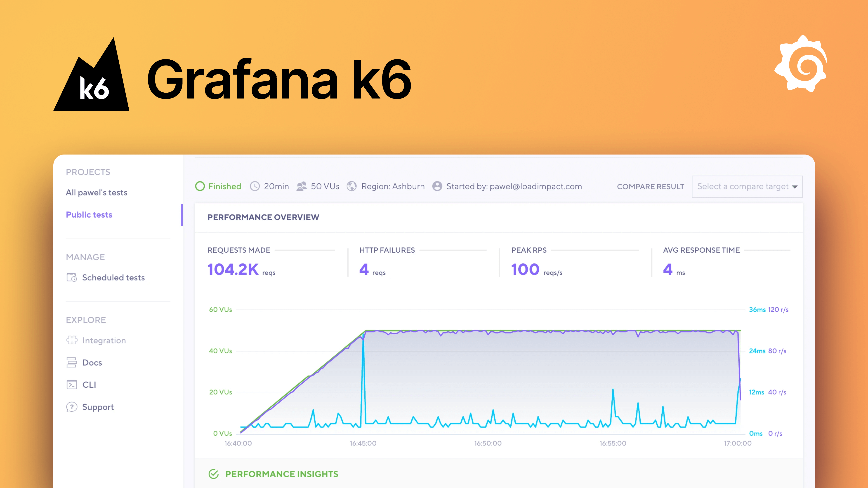
Task: Click the 104.2K requests made metric
Action: pos(233,269)
